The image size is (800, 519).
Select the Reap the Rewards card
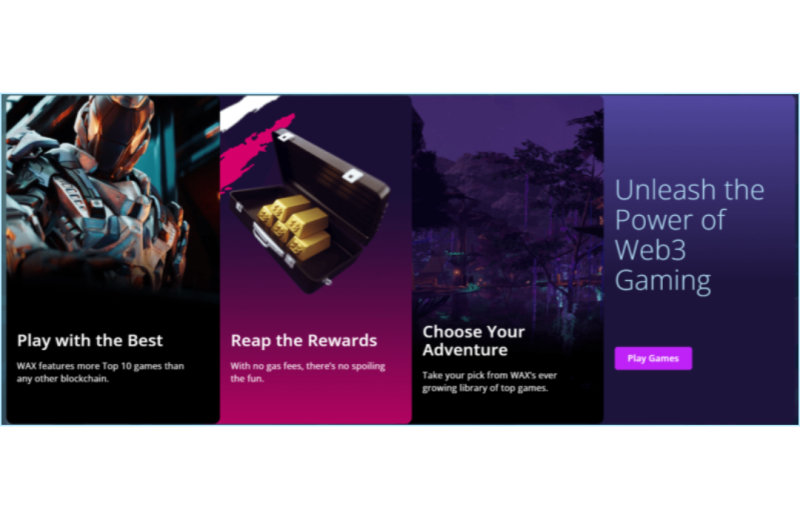pos(316,259)
